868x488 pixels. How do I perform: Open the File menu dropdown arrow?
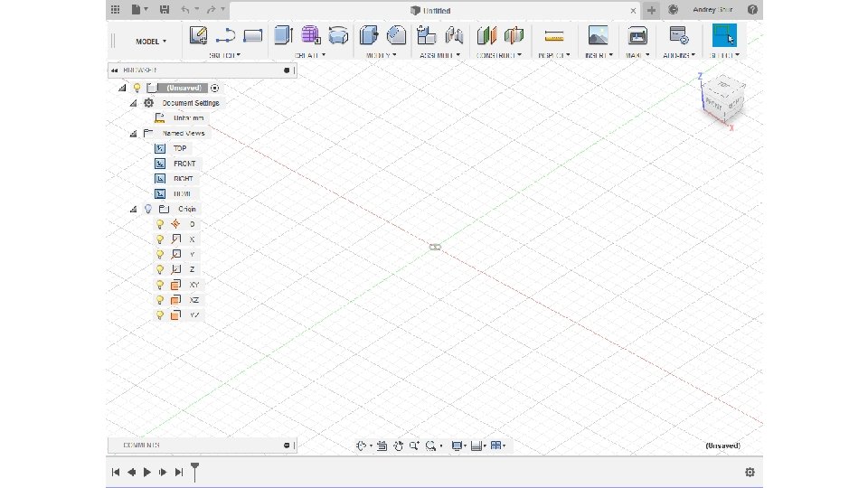(146, 9)
